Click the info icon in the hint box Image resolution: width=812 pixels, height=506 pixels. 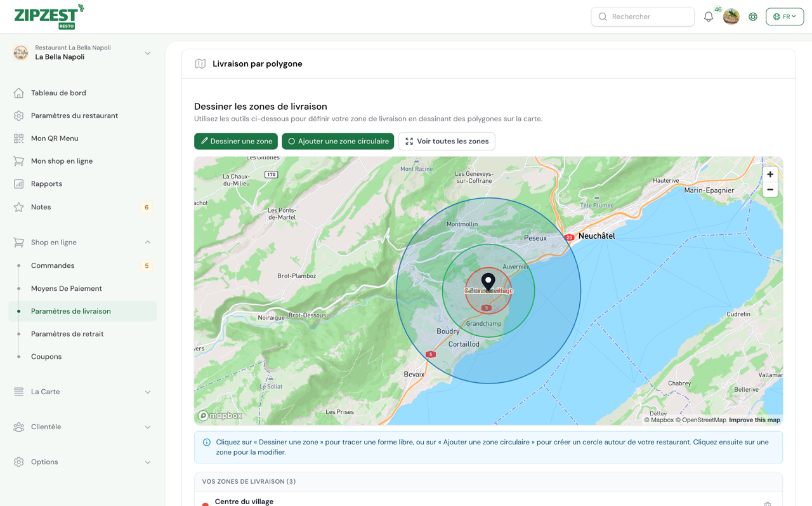pyautogui.click(x=207, y=443)
